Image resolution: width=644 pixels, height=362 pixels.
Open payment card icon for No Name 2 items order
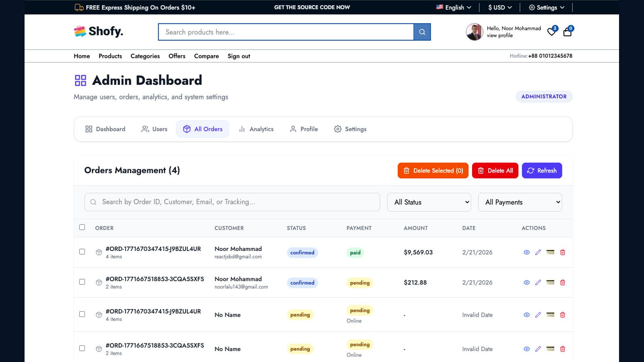tap(550, 349)
